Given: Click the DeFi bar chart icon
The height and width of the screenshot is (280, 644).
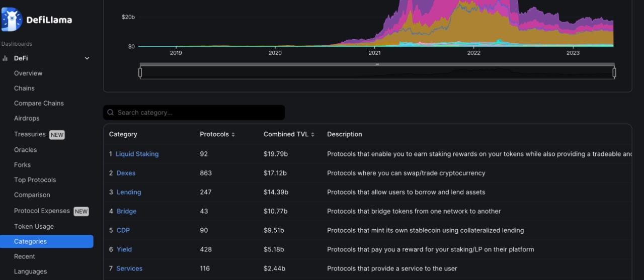Looking at the screenshot, I should click(x=5, y=58).
